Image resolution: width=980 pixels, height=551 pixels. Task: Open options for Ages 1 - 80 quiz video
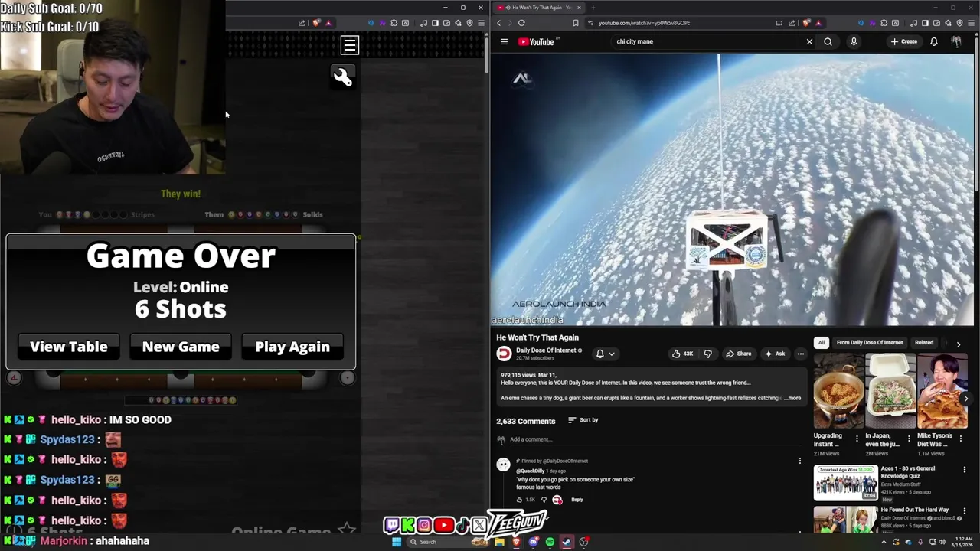click(x=965, y=469)
